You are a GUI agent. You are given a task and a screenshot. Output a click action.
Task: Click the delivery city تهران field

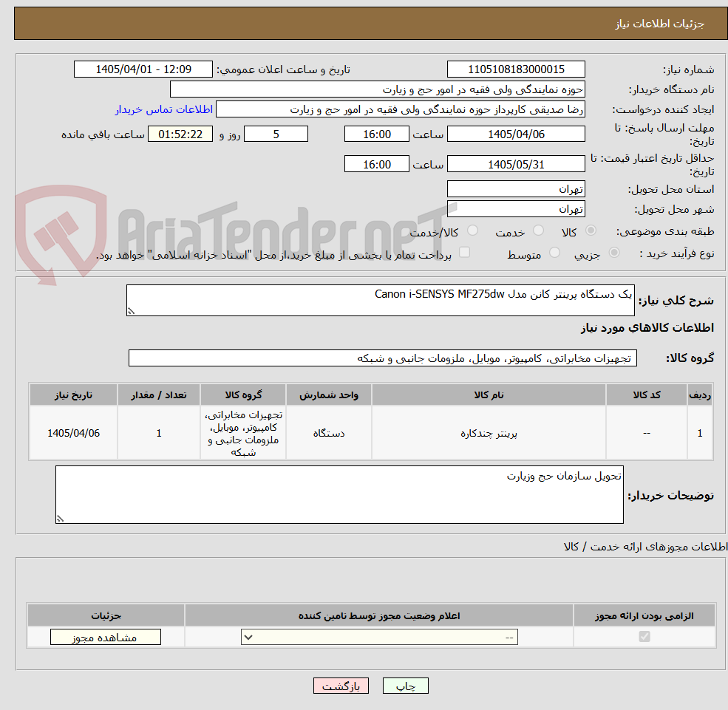[x=516, y=209]
